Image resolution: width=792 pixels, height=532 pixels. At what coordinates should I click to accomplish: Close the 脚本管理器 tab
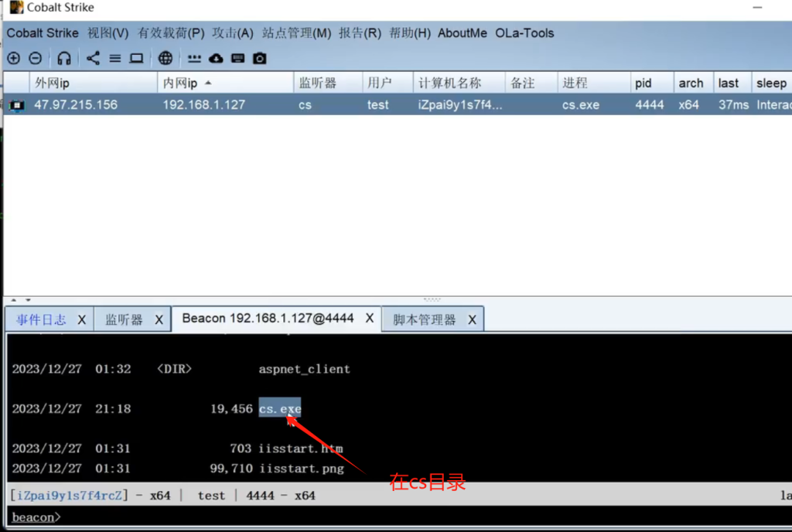coord(473,320)
